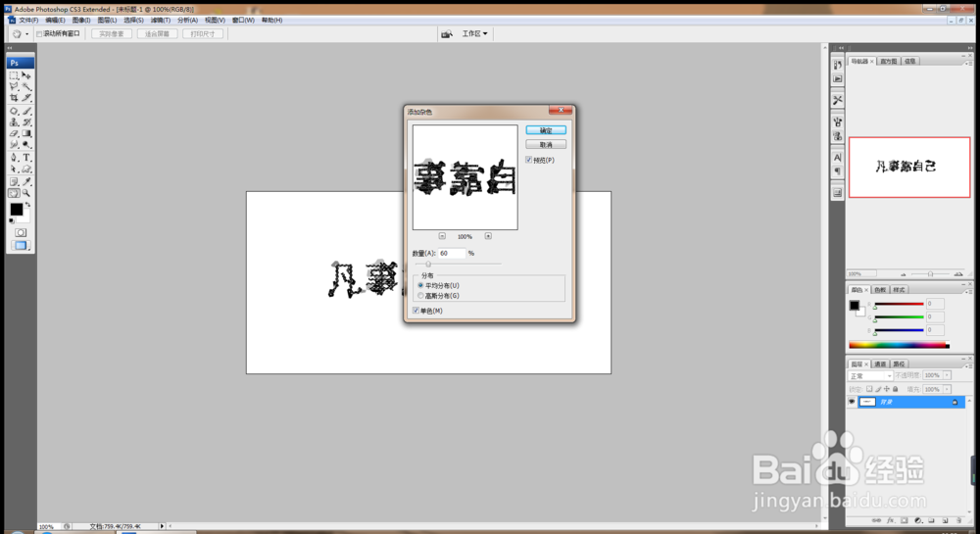Viewport: 980px width, 534px height.
Task: Select the History Brush tool
Action: (26, 121)
